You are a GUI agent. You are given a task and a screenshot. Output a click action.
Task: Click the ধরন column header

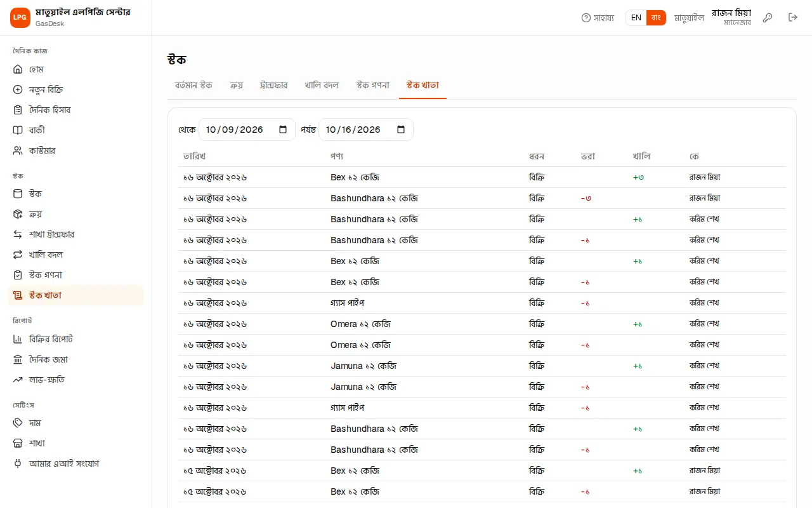click(537, 156)
